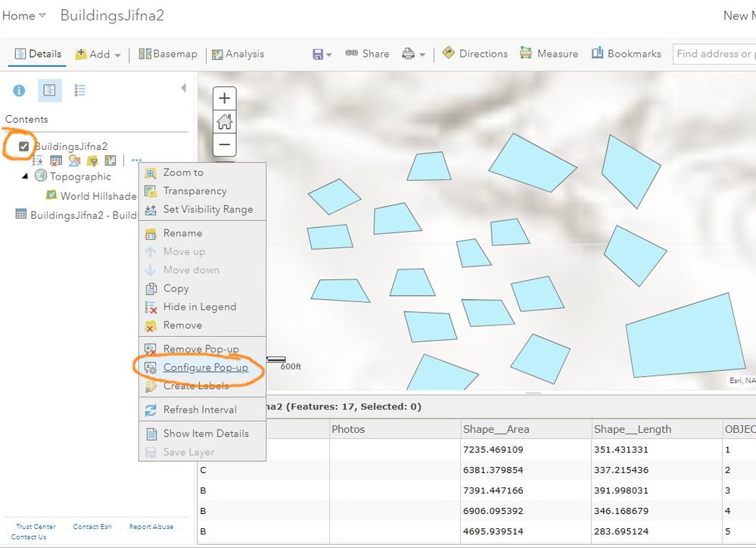
Task: Select the Contents view icon in Details panel
Action: click(50, 90)
